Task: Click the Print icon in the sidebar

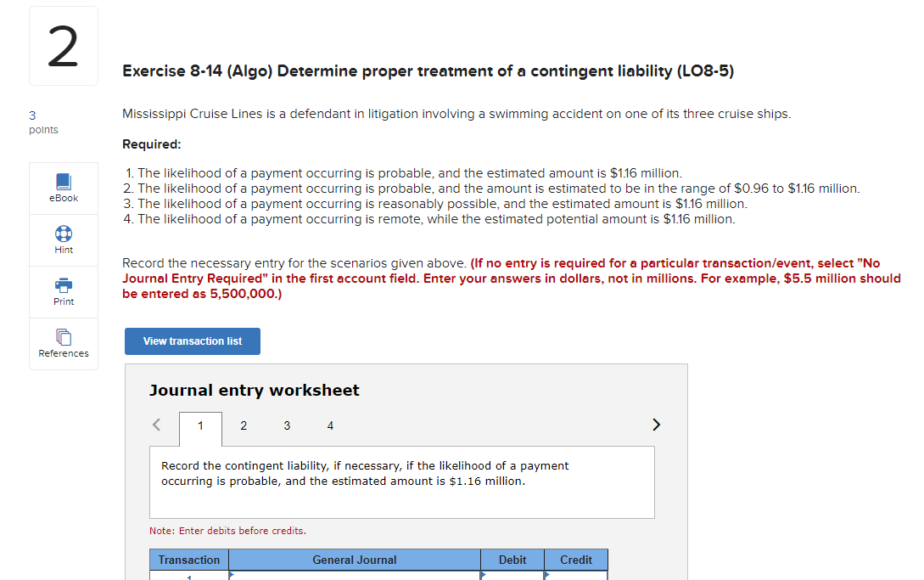Action: click(x=63, y=292)
